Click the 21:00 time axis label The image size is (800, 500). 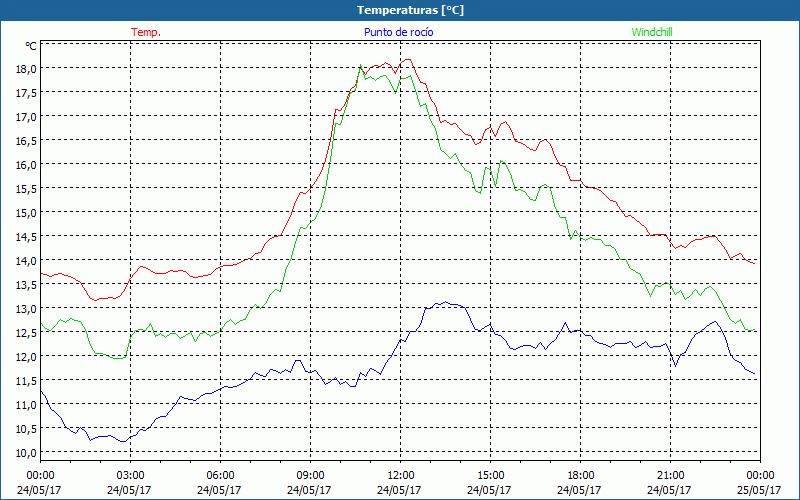(x=670, y=476)
